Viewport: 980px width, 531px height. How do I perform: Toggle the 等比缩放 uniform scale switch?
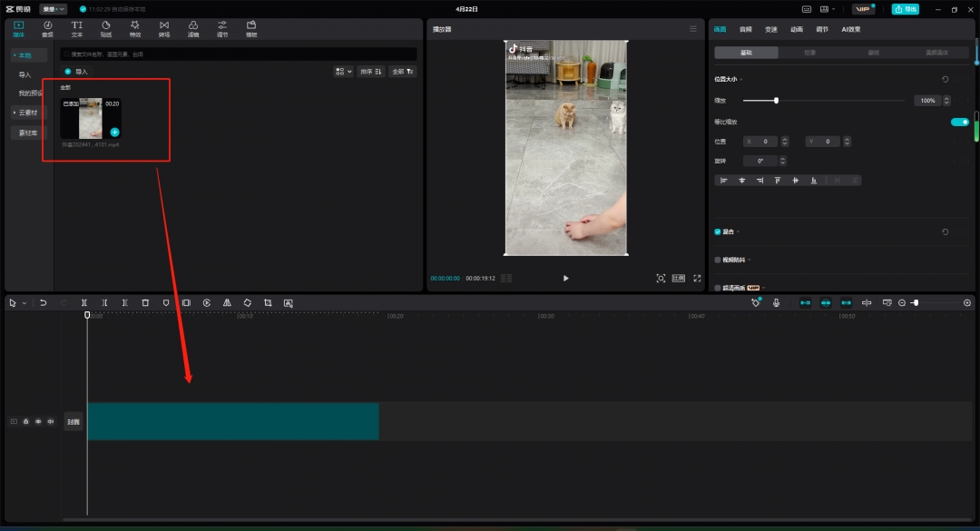pos(959,122)
